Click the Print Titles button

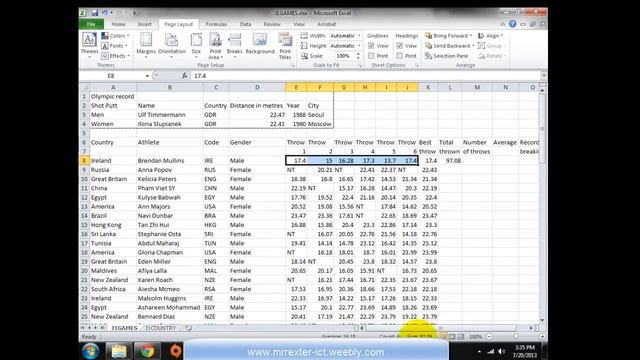285,45
